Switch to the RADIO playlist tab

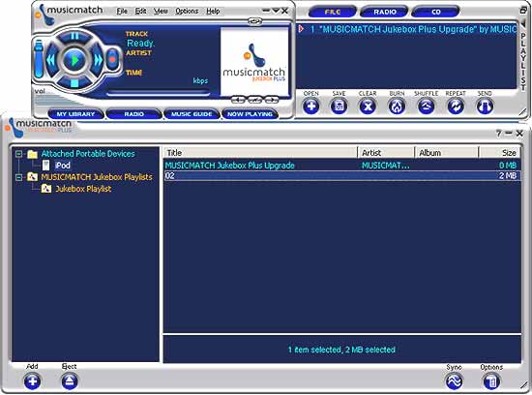385,12
